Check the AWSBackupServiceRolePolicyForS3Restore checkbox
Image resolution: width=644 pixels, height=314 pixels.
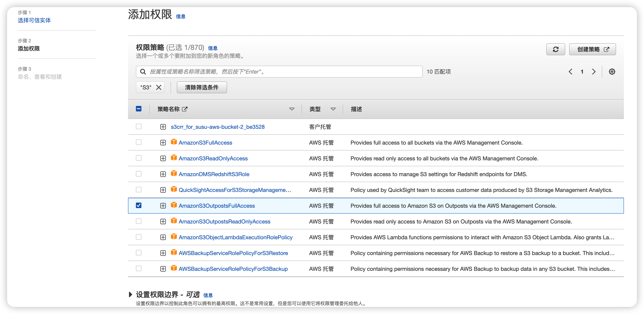[x=138, y=253]
